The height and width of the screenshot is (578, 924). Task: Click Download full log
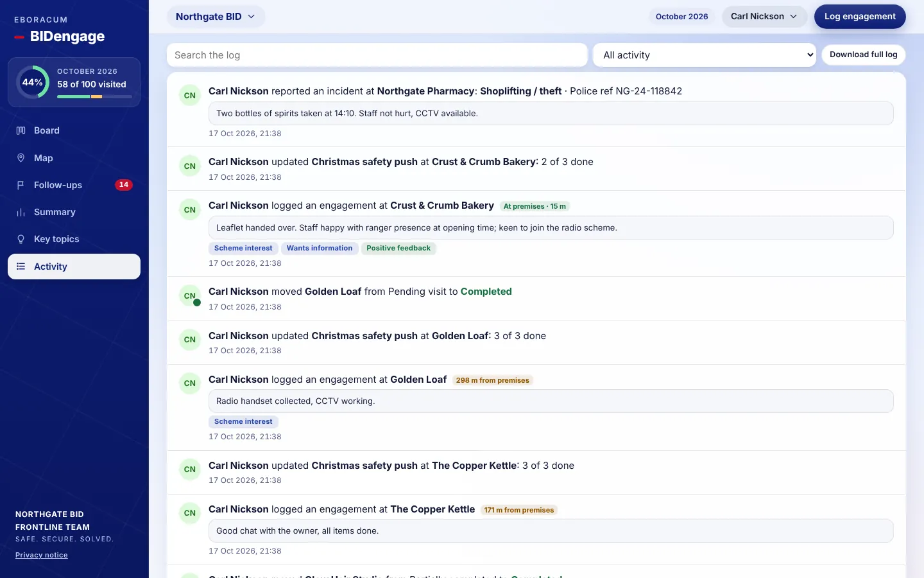(864, 55)
